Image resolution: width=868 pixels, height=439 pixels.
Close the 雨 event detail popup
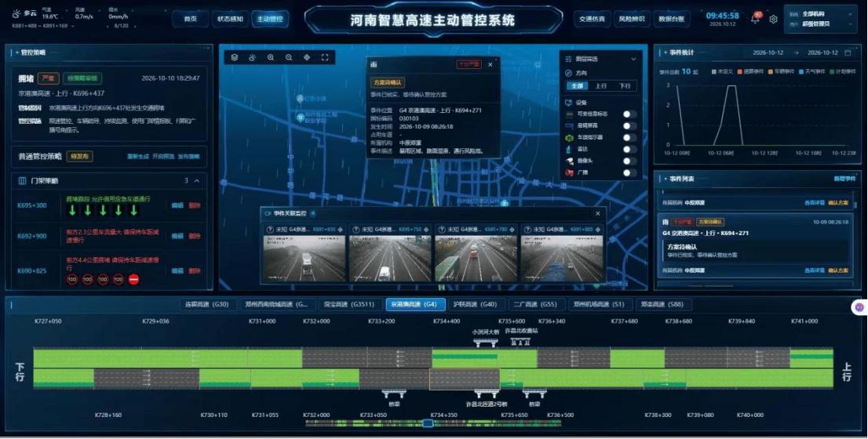490,65
